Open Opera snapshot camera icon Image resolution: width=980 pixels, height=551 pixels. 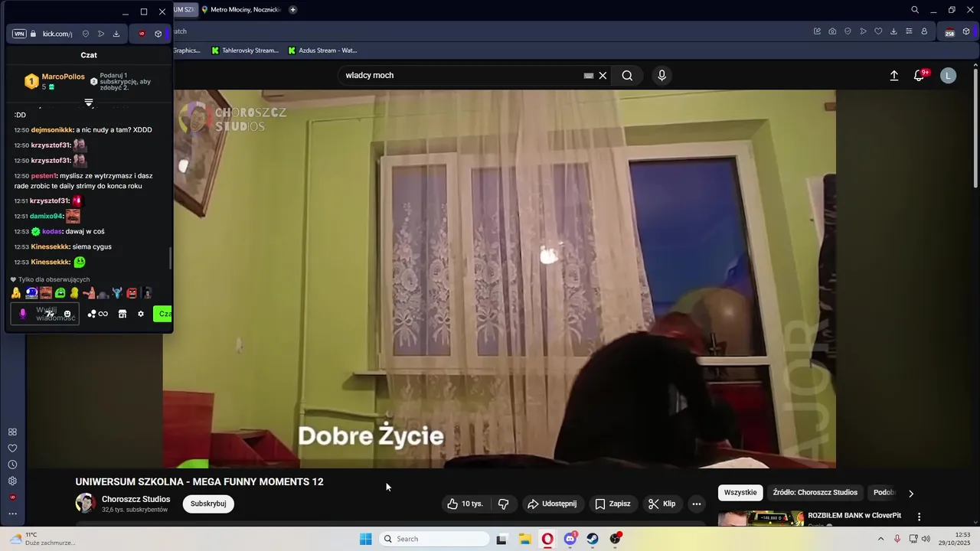click(832, 31)
